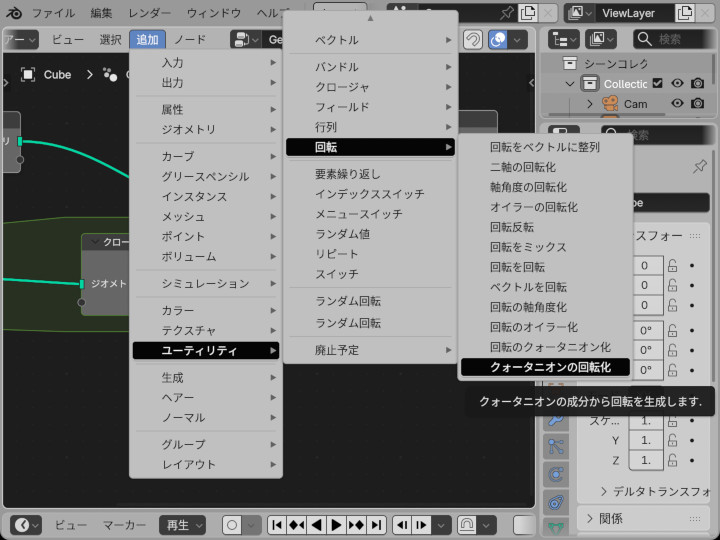The width and height of the screenshot is (720, 540).
Task: Click the Cube breadcrumb label
Action: click(57, 74)
